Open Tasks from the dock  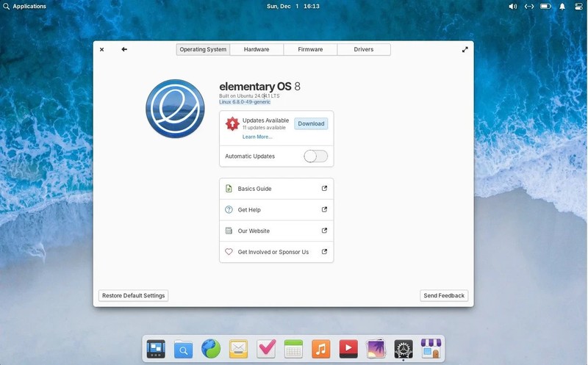click(x=266, y=349)
